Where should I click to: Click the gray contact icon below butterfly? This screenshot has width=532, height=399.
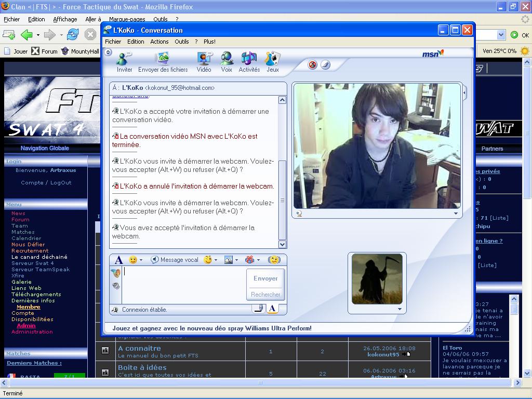(116, 286)
